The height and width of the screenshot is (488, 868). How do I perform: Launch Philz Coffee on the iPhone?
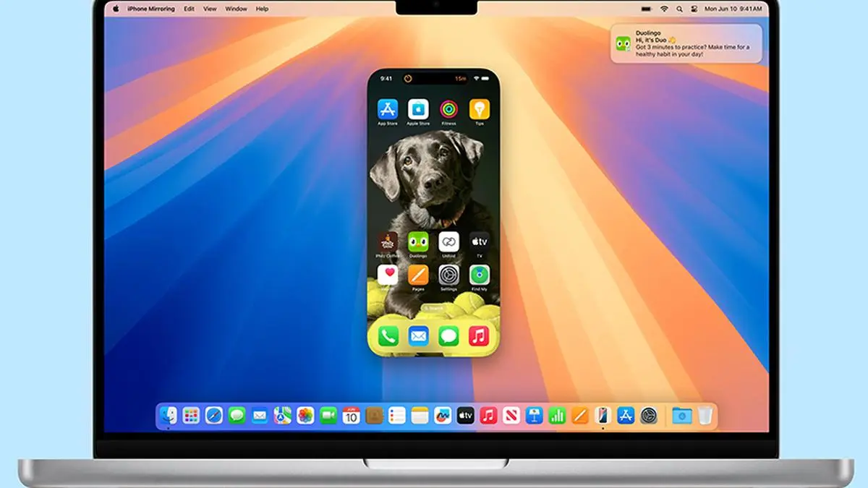(x=388, y=241)
